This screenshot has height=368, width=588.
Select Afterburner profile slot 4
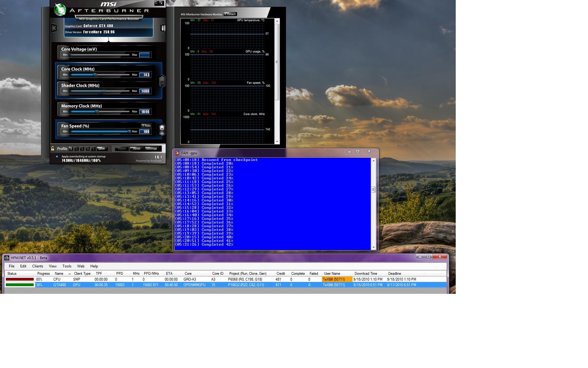coord(88,148)
